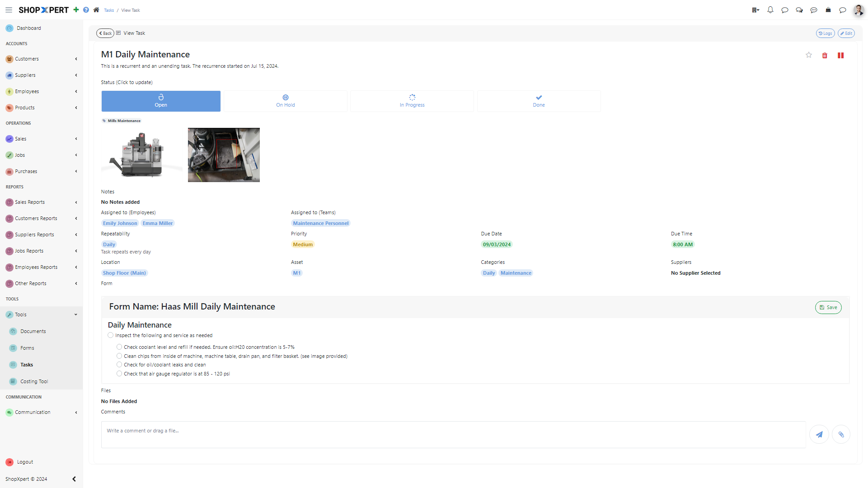This screenshot has height=488, width=868.
Task: Select 'Inspect the following and service as needed'
Action: tap(110, 335)
